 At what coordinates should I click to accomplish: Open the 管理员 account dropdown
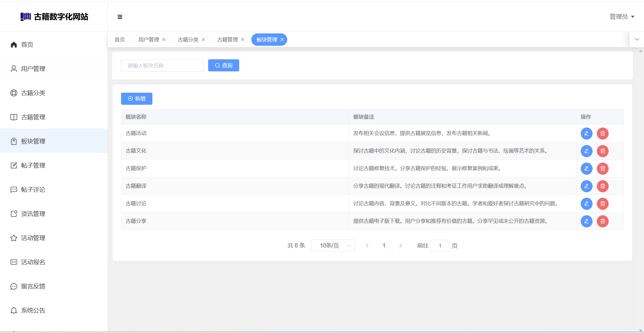622,17
